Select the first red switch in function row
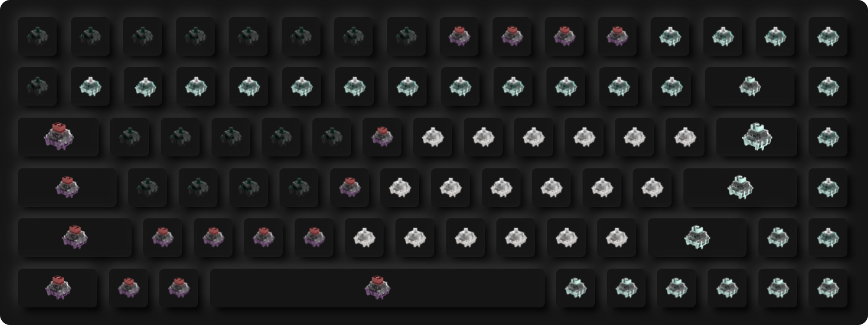The width and height of the screenshot is (868, 325). click(459, 37)
